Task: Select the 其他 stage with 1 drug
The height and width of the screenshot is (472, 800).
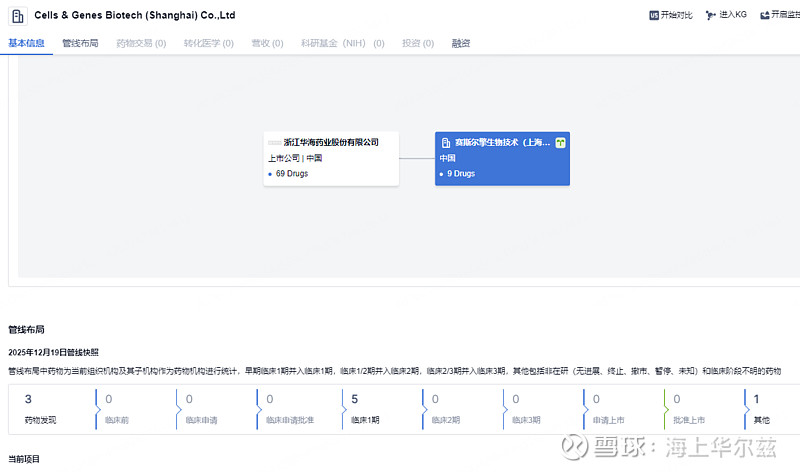Action: coord(772,409)
